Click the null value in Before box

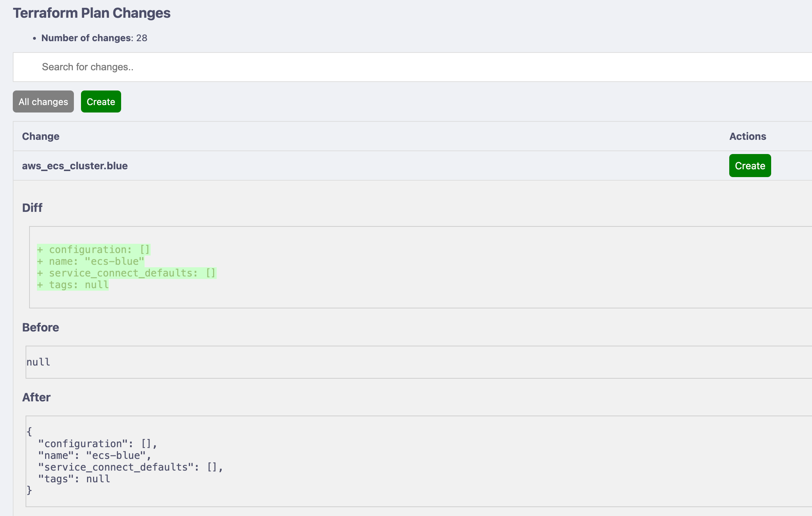[38, 362]
